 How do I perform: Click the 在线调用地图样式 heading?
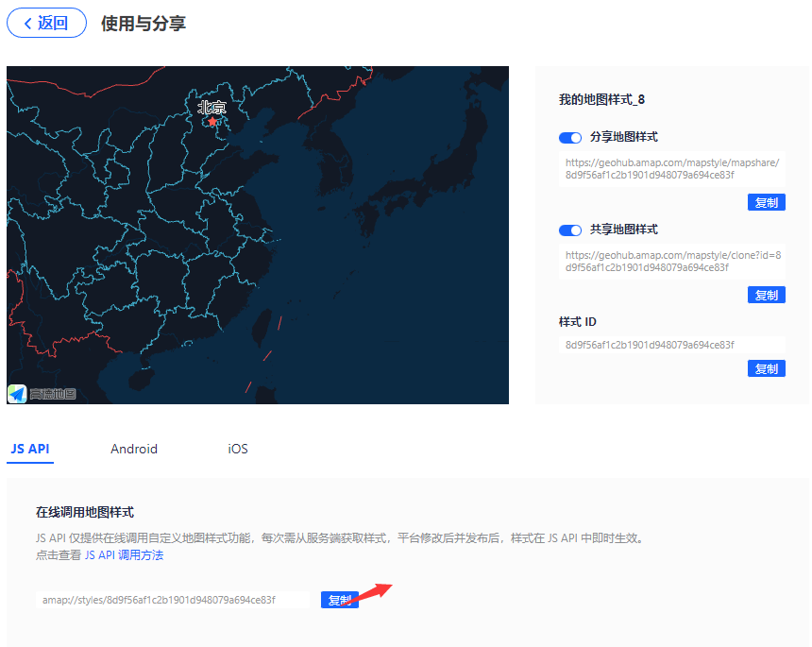85,512
